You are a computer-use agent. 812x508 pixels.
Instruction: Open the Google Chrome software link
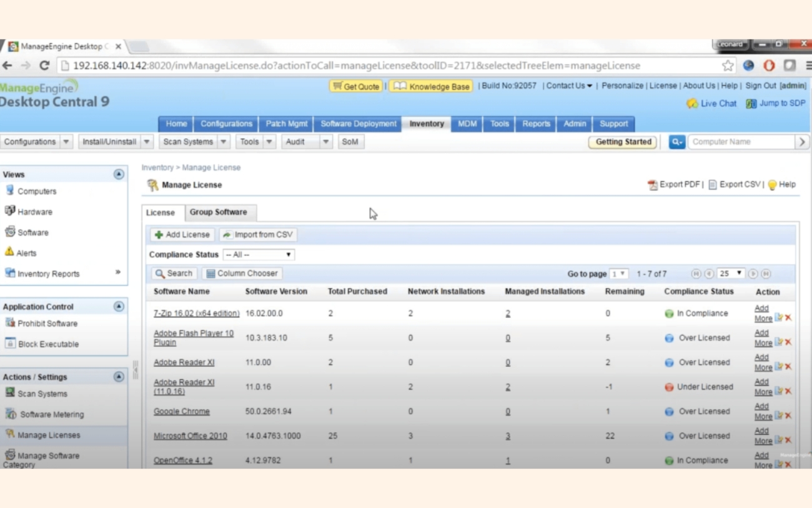[x=182, y=412]
